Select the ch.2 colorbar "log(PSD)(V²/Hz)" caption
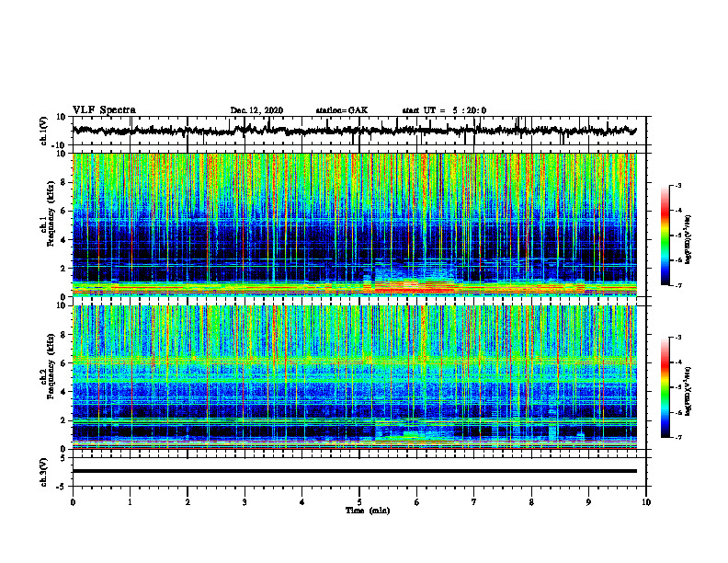This screenshot has height=563, width=728. pyautogui.click(x=688, y=391)
